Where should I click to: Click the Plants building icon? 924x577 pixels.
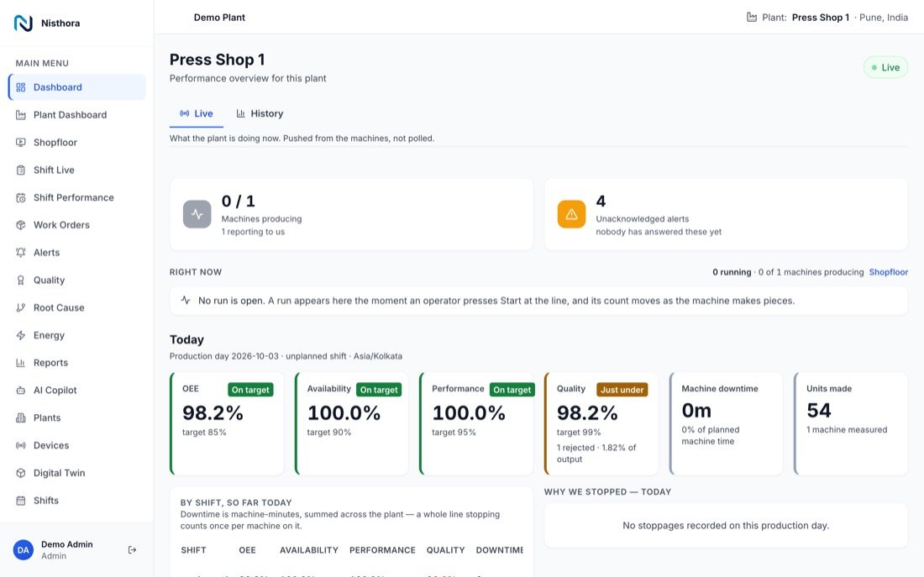(x=21, y=418)
